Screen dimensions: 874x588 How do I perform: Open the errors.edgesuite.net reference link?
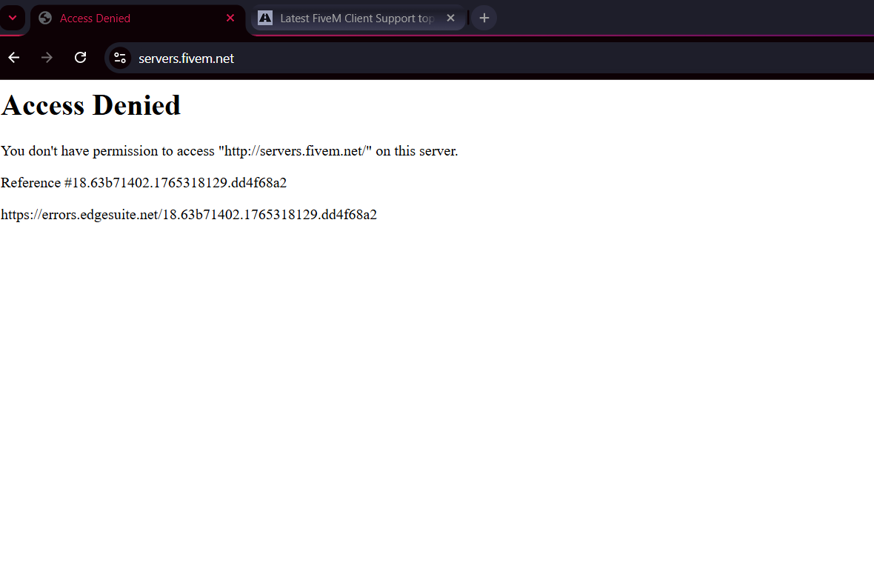click(x=189, y=214)
